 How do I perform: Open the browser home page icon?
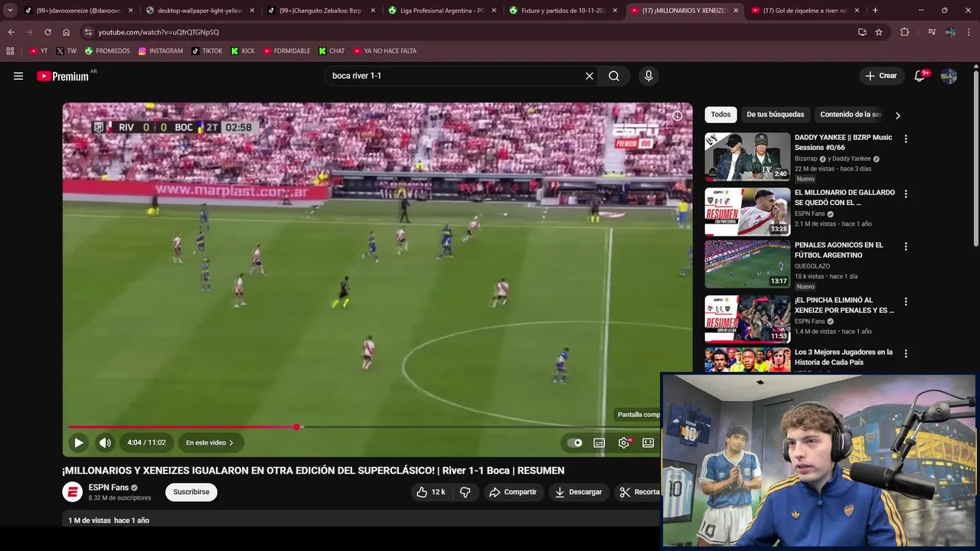[66, 32]
